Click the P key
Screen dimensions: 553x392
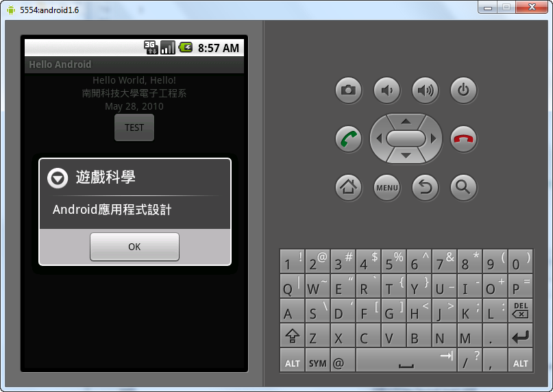(521, 286)
